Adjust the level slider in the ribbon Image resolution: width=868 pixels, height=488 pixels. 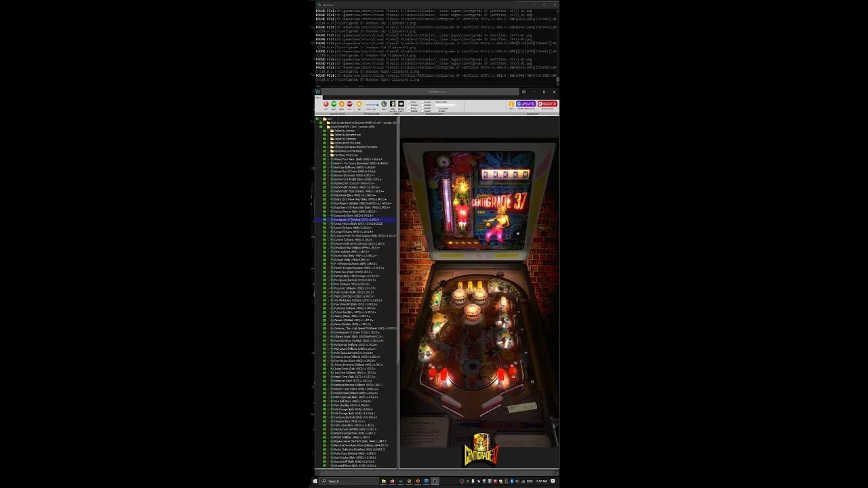tap(372, 105)
